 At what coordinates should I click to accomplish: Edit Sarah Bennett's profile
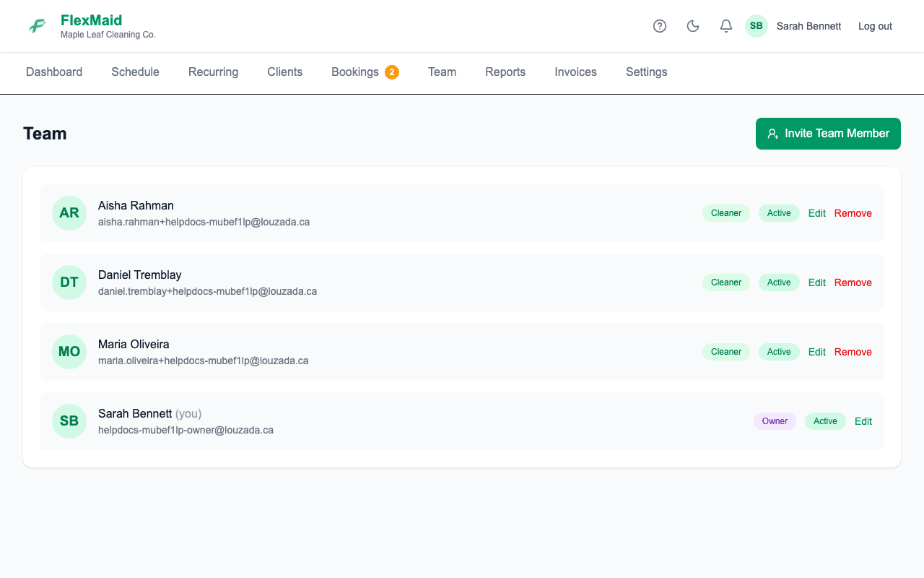(x=863, y=421)
